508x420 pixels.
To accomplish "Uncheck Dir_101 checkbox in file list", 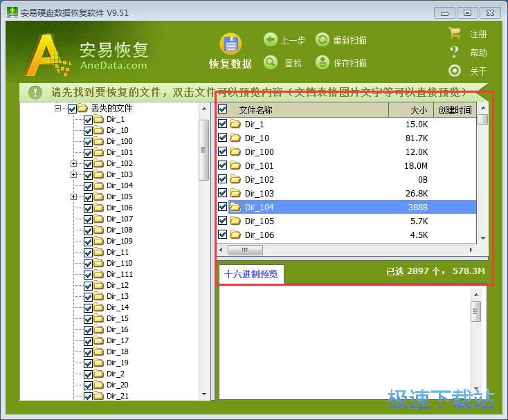I will point(223,165).
